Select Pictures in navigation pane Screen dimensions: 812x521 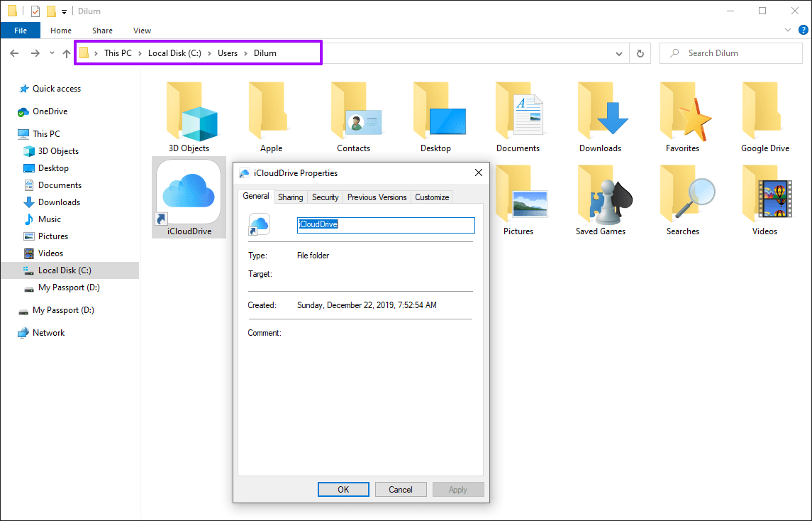[52, 236]
